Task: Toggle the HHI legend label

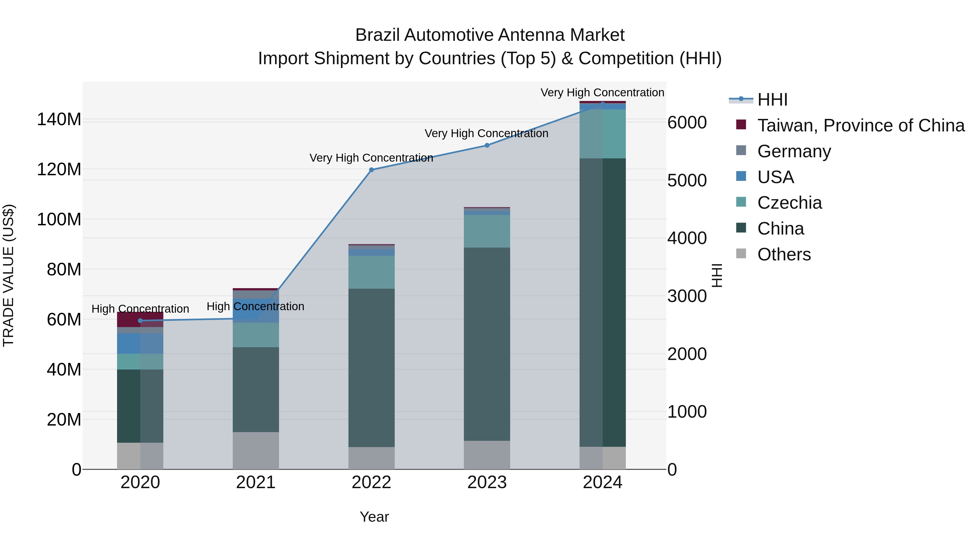Action: (x=772, y=100)
